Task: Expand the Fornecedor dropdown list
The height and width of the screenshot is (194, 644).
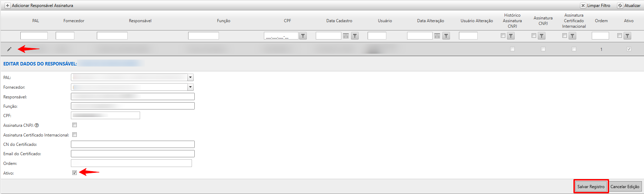Action: 190,87
